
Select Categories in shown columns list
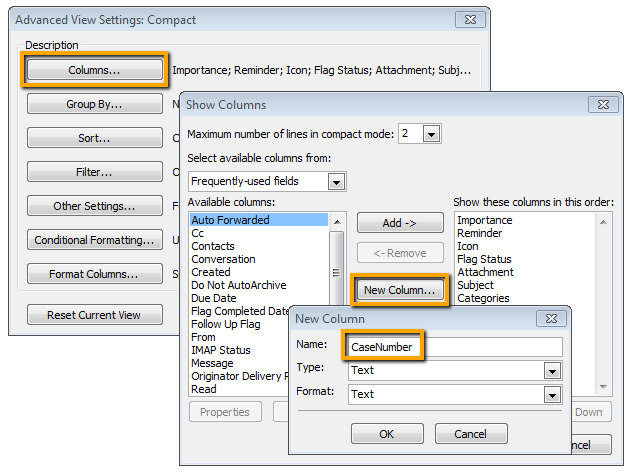tap(525, 298)
